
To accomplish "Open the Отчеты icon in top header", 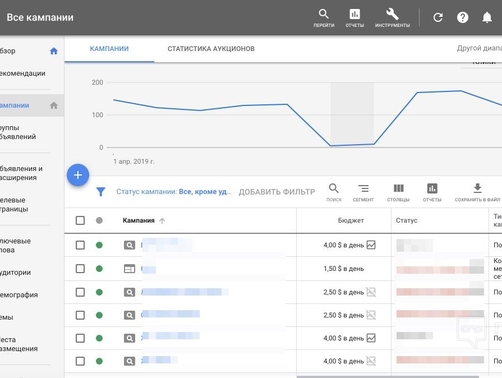I will point(354,18).
